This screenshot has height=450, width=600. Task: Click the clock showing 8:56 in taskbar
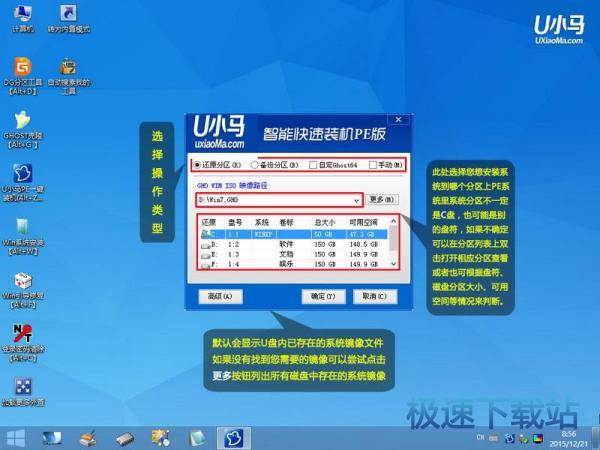point(569,434)
